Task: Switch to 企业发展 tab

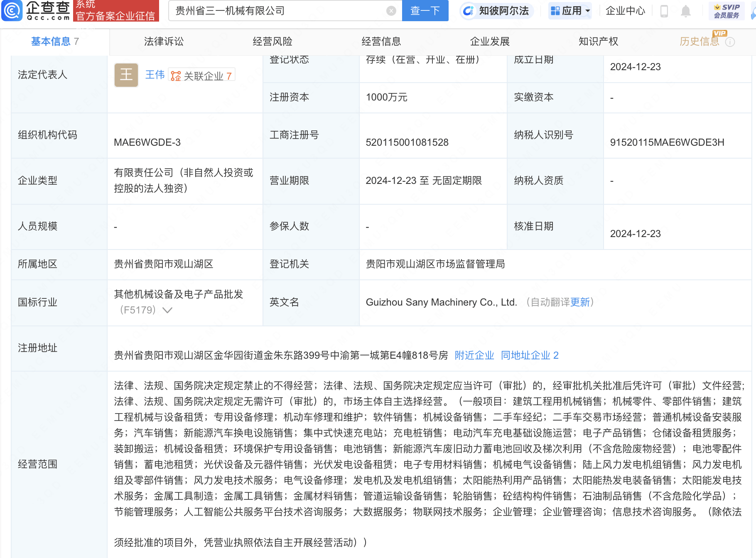Action: tap(490, 42)
